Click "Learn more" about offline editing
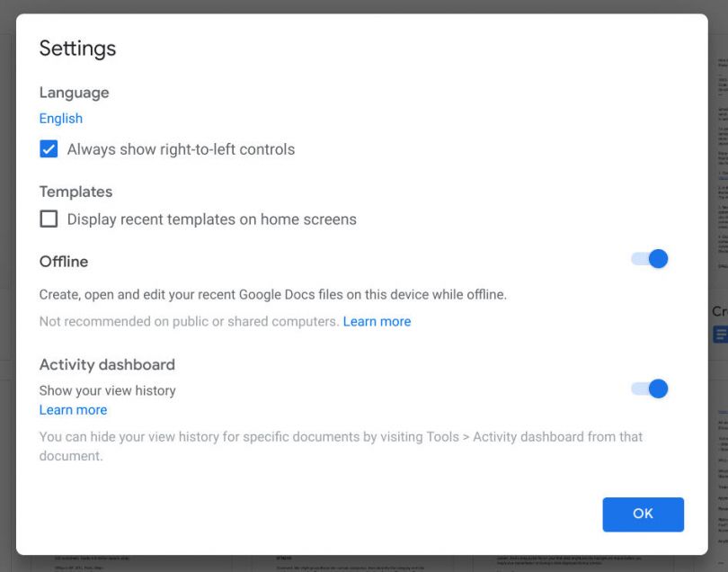 pos(377,321)
